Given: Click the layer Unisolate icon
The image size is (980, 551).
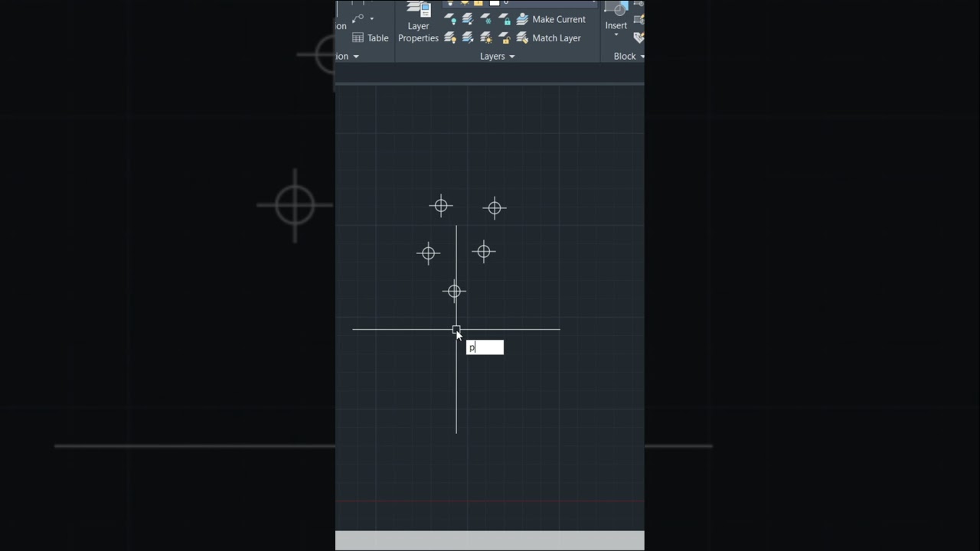Looking at the screenshot, I should pyautogui.click(x=468, y=37).
